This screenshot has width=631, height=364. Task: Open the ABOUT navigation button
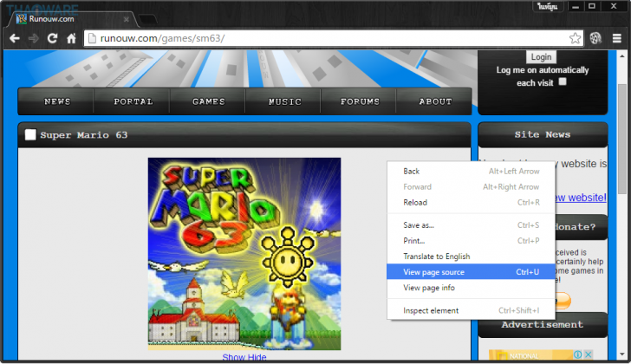[435, 101]
